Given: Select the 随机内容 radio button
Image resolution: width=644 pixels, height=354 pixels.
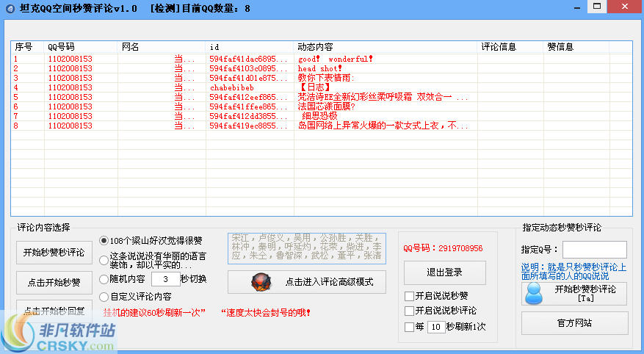Looking at the screenshot, I should click(x=104, y=279).
